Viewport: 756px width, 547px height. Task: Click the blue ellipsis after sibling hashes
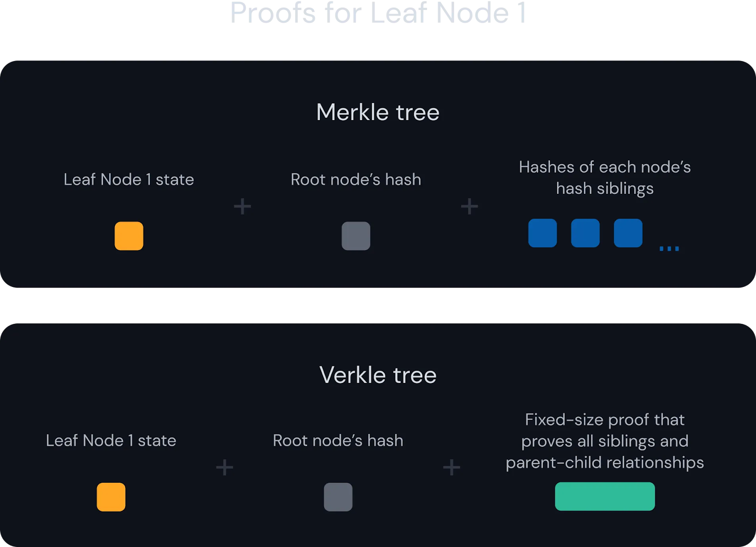[x=669, y=249]
